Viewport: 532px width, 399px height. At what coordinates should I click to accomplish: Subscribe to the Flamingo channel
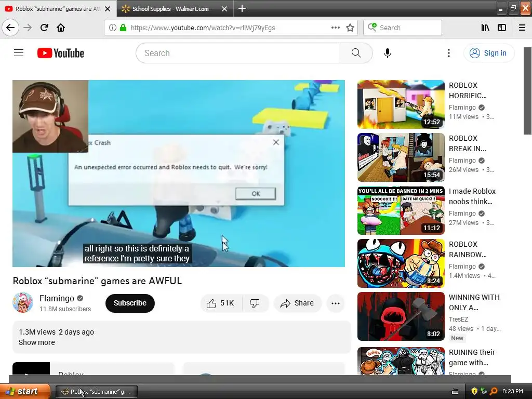pyautogui.click(x=130, y=303)
